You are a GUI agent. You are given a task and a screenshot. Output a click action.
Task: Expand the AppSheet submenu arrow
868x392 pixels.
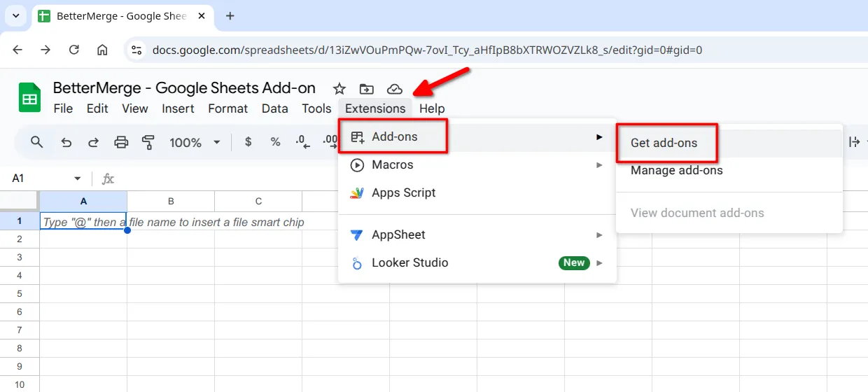599,235
